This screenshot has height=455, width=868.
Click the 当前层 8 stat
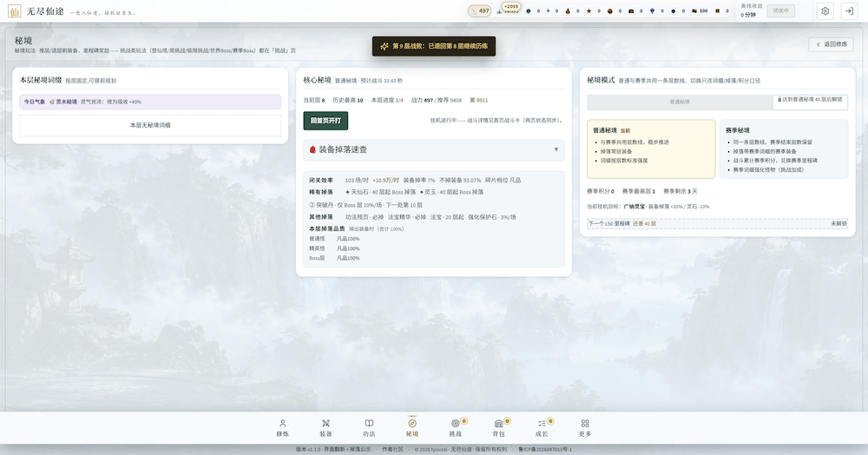pos(314,100)
